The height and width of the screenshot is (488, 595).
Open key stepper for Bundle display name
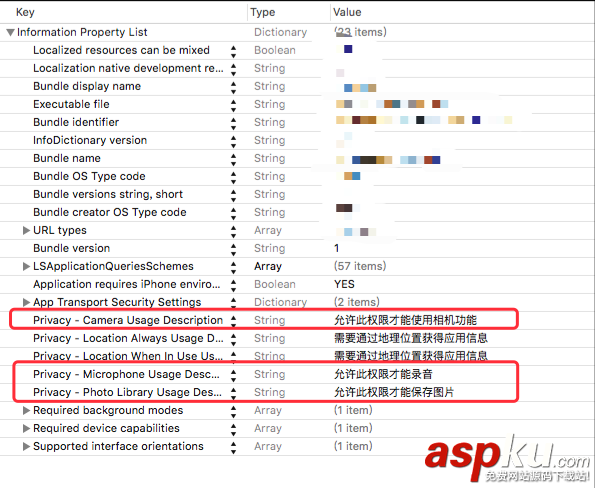233,87
